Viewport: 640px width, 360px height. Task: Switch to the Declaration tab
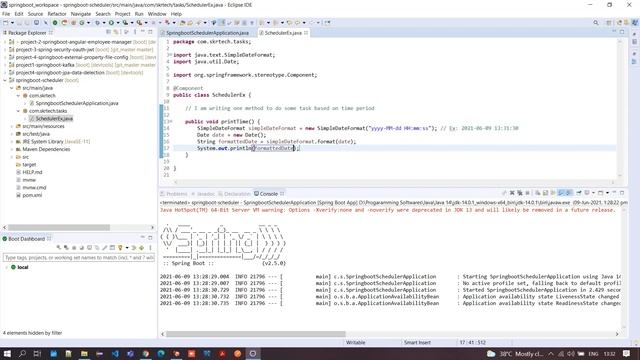pyautogui.click(x=234, y=194)
